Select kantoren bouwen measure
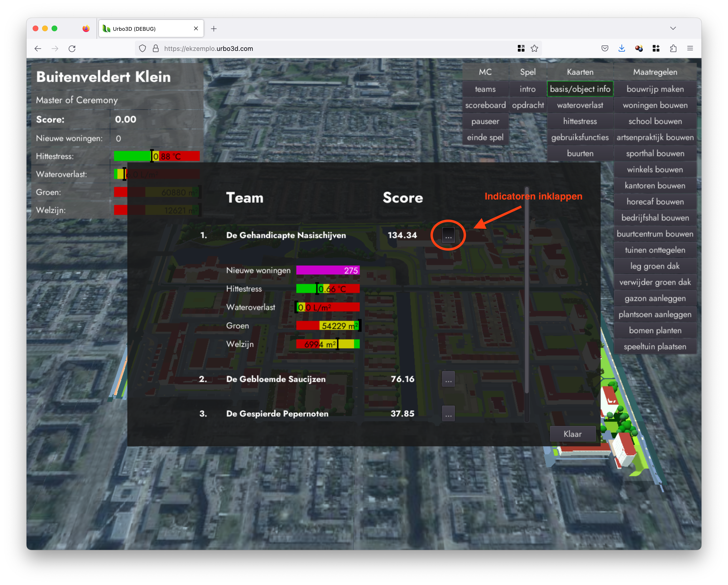Screen dimensions: 728x585 (x=655, y=186)
